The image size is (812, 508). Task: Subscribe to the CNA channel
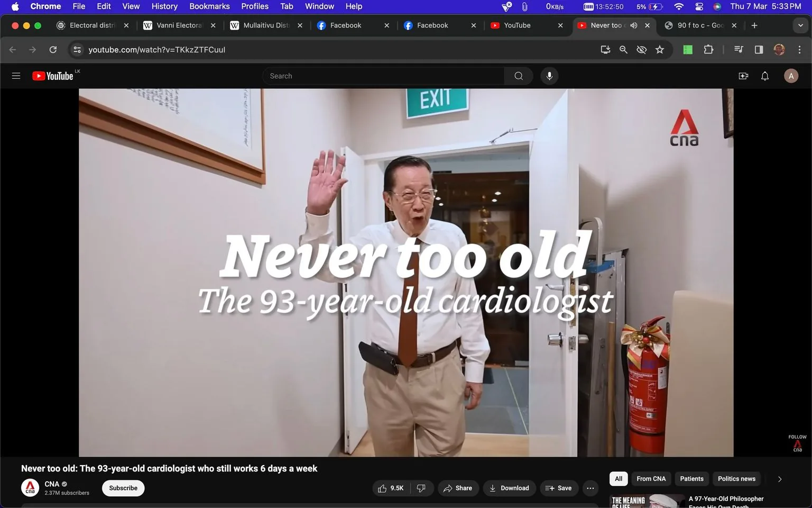[x=123, y=488]
